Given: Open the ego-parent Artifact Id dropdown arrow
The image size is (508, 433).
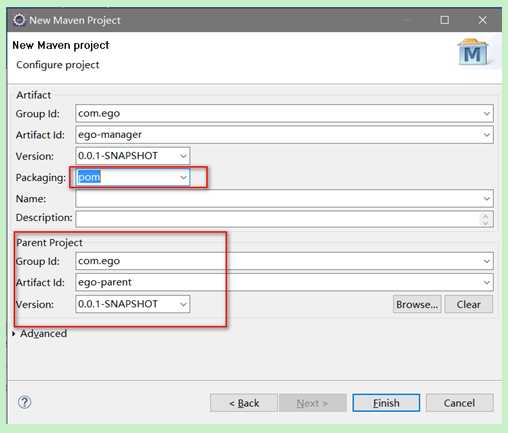Looking at the screenshot, I should [486, 282].
